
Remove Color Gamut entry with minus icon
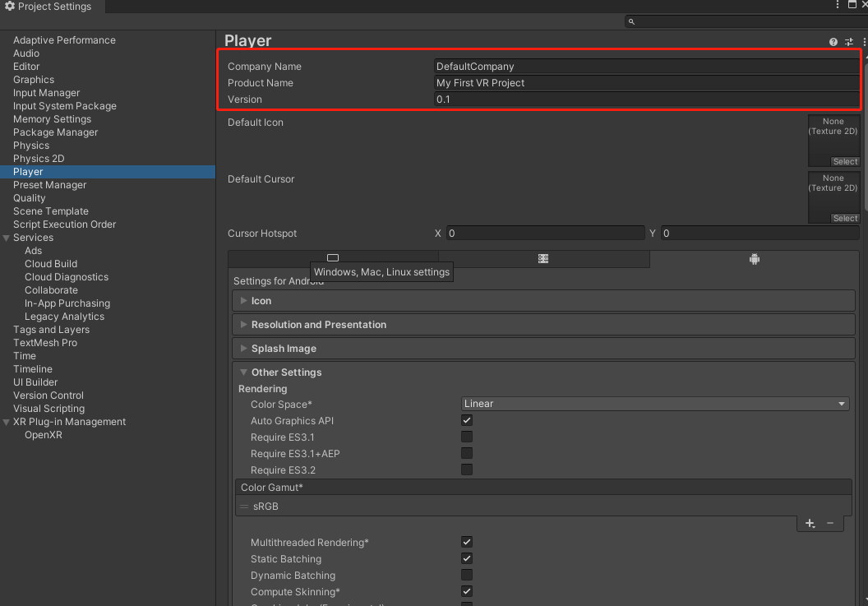[830, 523]
